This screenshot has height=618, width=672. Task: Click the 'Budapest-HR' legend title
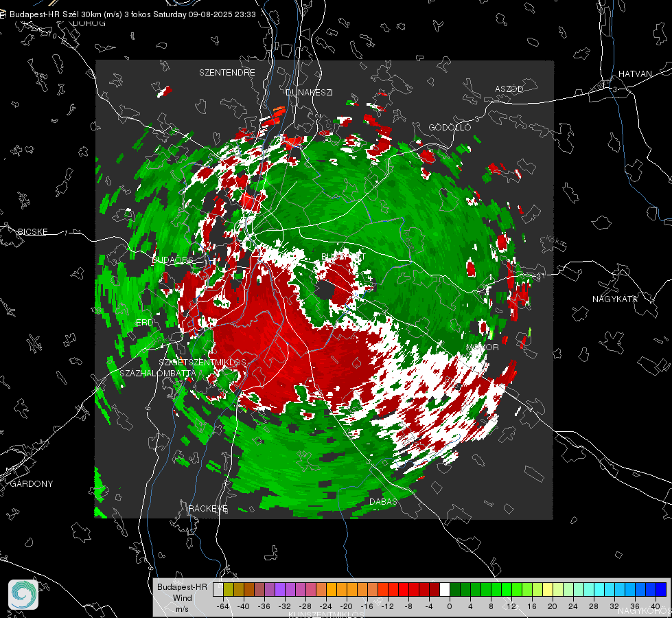pyautogui.click(x=182, y=586)
